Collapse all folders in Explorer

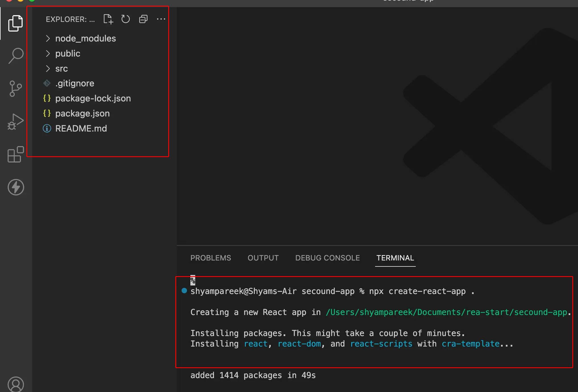[143, 19]
